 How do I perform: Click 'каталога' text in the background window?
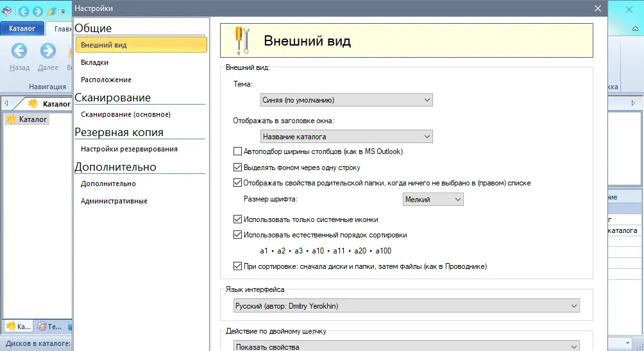(622, 230)
